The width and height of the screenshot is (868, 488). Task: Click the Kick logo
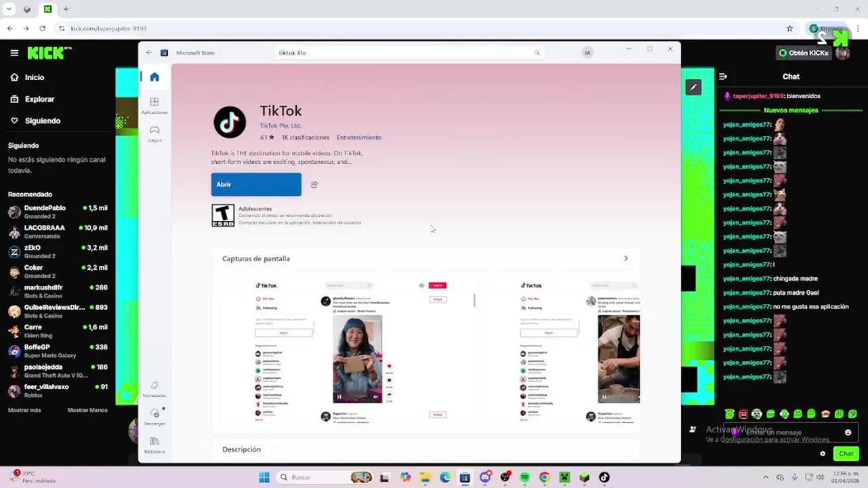point(49,52)
